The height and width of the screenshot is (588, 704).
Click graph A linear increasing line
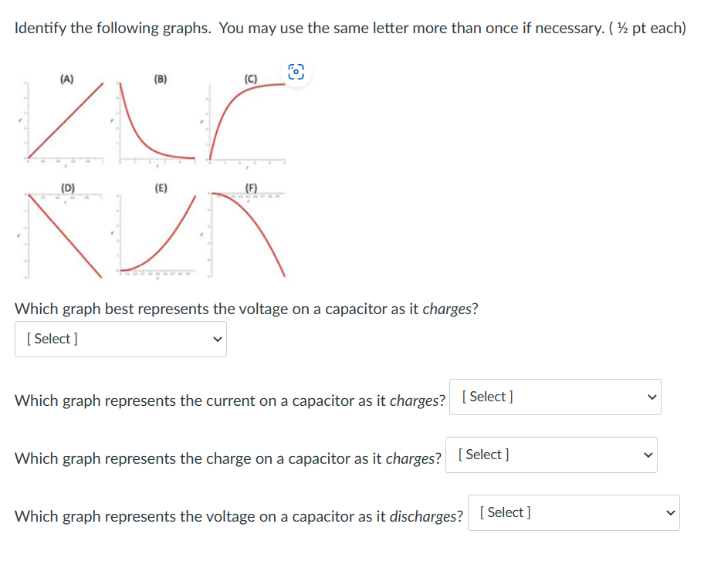point(66,120)
